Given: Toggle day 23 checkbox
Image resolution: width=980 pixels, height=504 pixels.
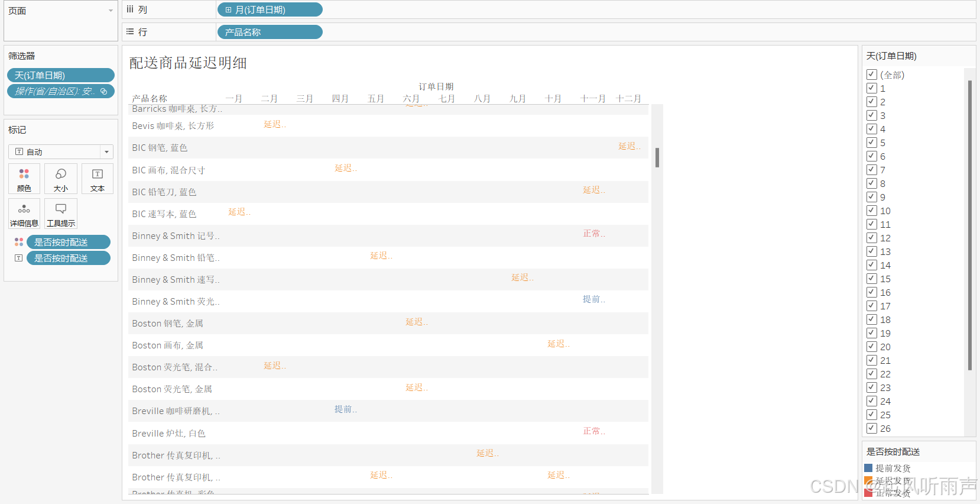Looking at the screenshot, I should pyautogui.click(x=872, y=387).
